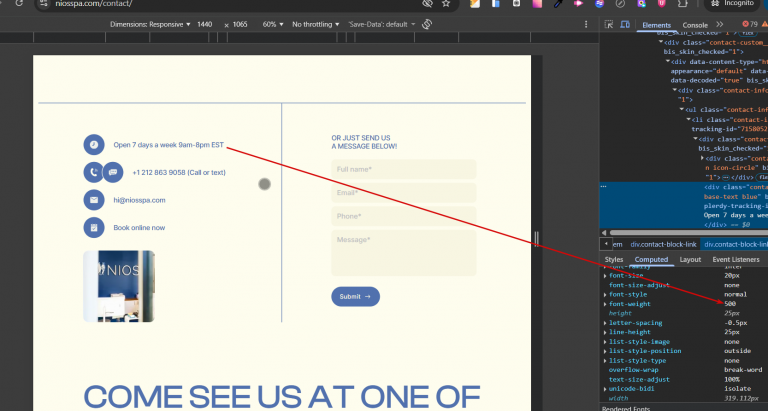Screen dimensions: 768x411
Task: Expand the list-style-image computed property
Action: pyautogui.click(x=605, y=342)
